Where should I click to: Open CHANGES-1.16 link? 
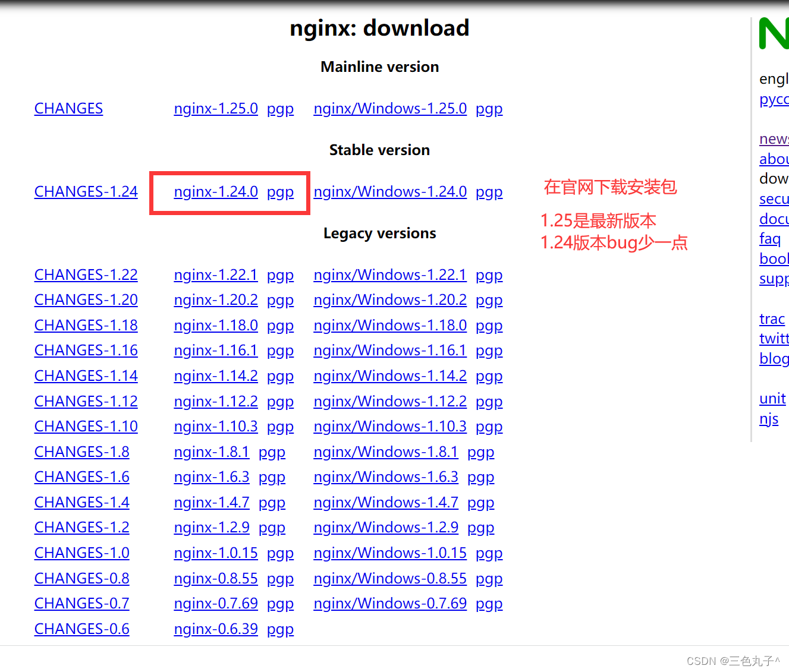[x=86, y=351]
